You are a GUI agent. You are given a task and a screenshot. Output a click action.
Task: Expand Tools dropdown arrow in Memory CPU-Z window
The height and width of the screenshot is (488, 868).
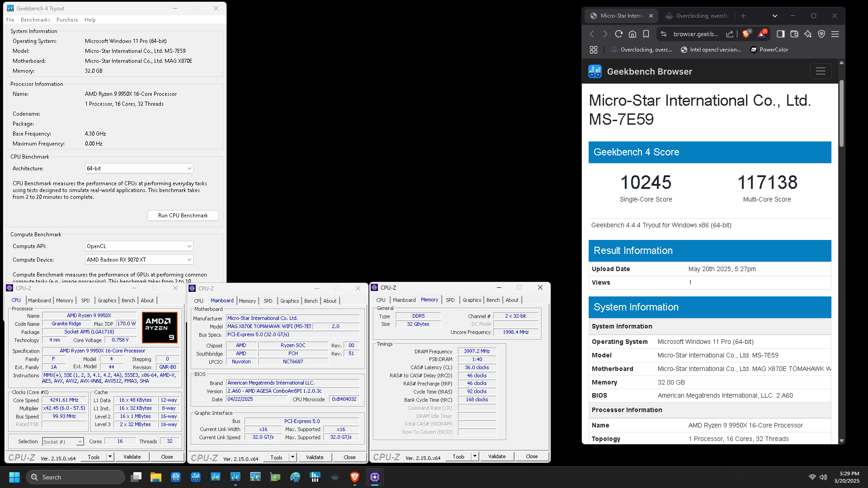[475, 456]
